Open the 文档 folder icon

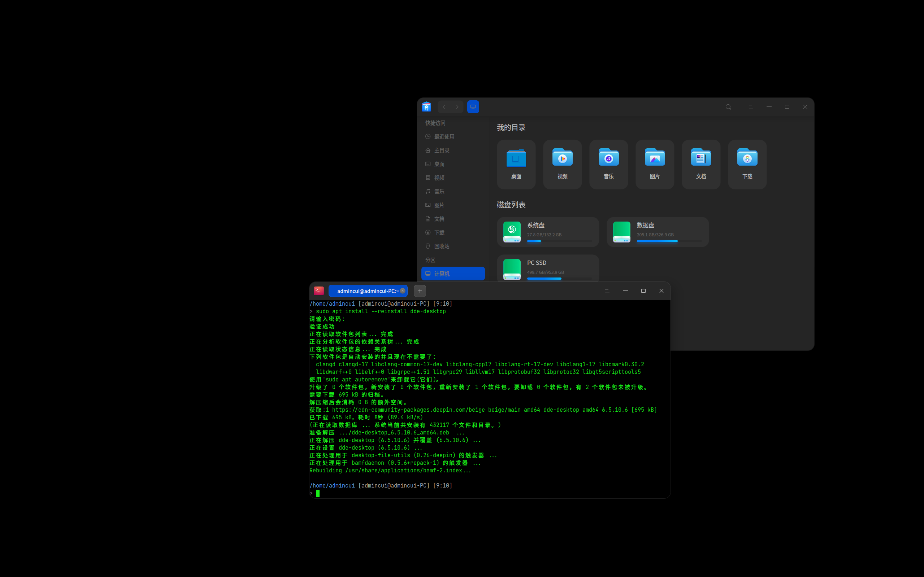700,164
